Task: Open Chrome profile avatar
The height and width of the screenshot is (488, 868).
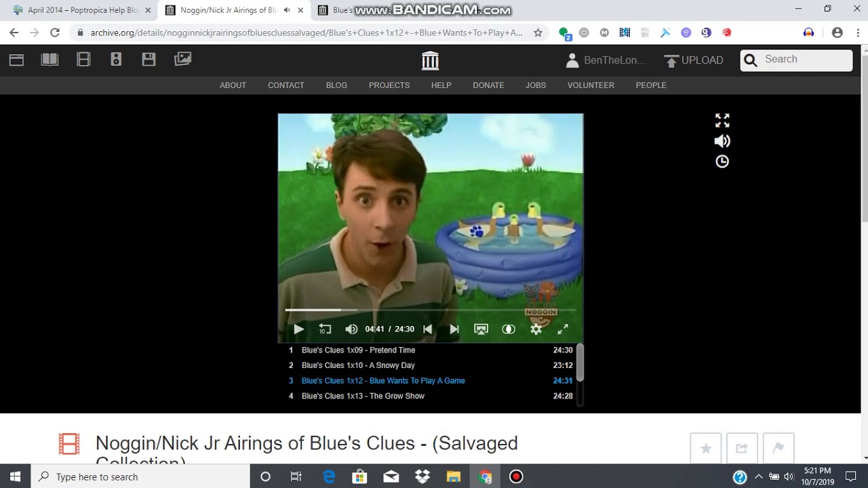Action: click(x=837, y=33)
